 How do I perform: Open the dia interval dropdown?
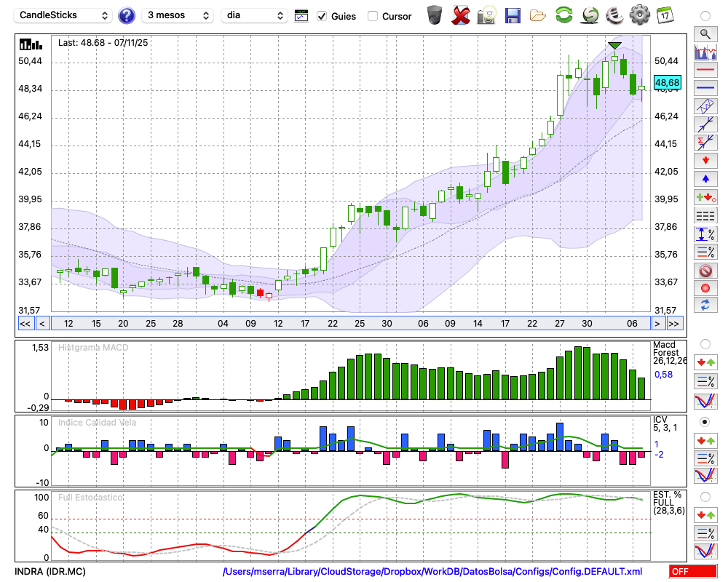point(254,15)
